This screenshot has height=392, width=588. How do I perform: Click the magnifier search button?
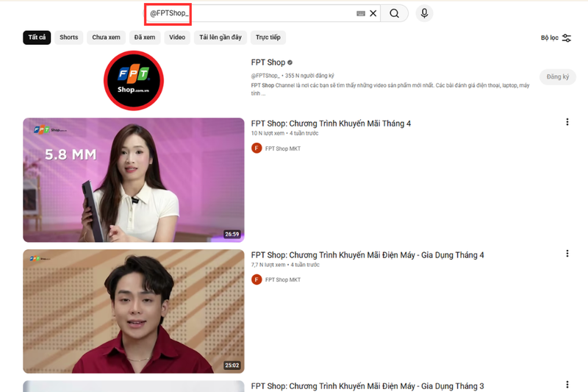[394, 13]
